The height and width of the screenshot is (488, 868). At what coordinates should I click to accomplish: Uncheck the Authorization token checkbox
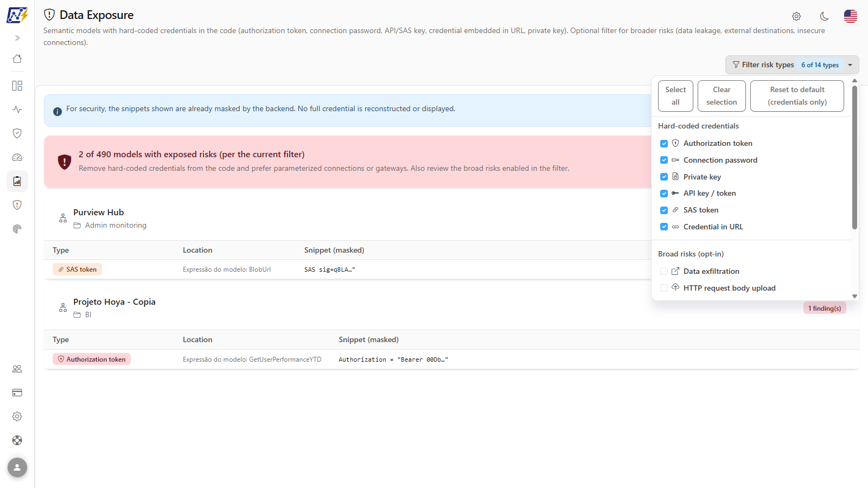[664, 144]
